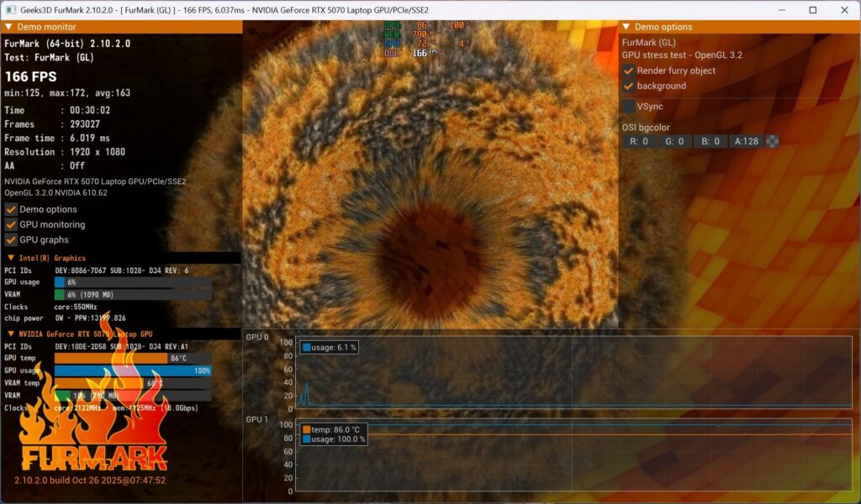
Task: Disable Render furry object checkbox
Action: click(x=629, y=71)
